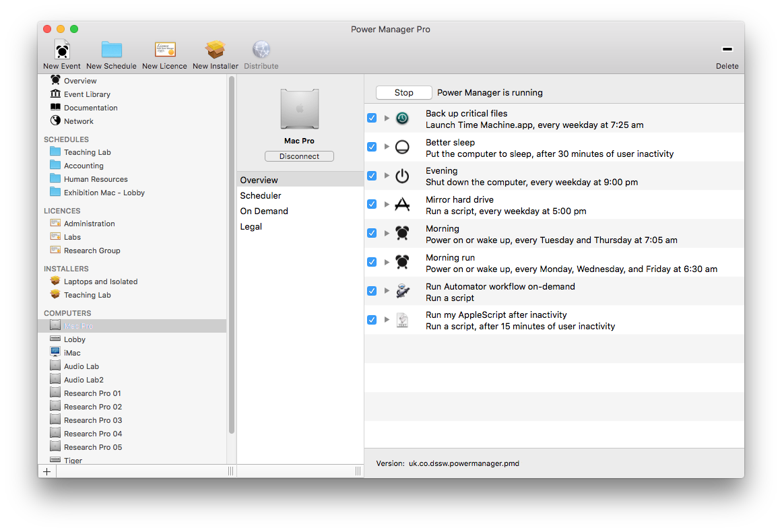Expand the Mirror hard drive event
782x532 pixels.
coord(387,205)
